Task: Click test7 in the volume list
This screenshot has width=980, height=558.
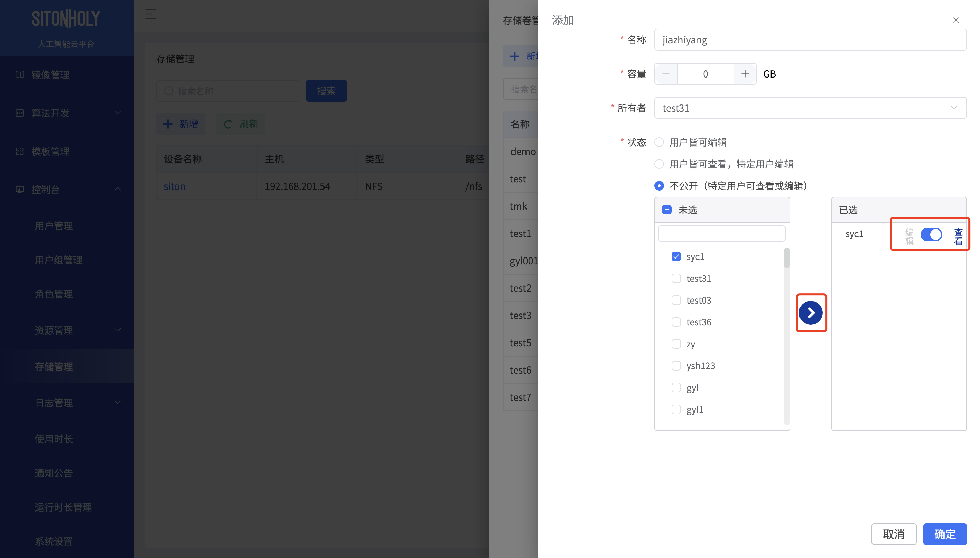Action: point(520,397)
